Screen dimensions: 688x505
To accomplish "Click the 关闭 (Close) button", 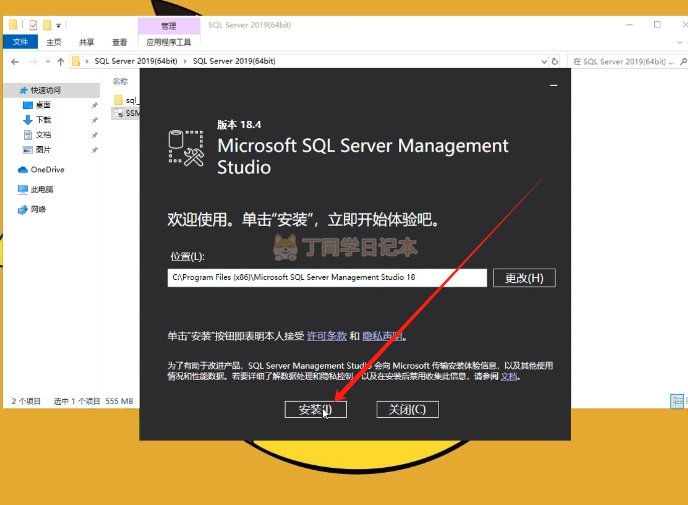I will click(407, 410).
